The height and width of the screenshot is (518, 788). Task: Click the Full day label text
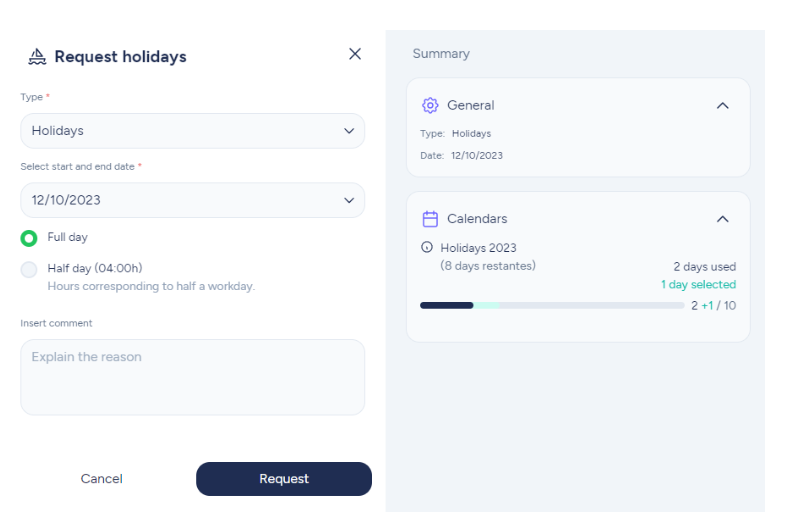(x=67, y=237)
